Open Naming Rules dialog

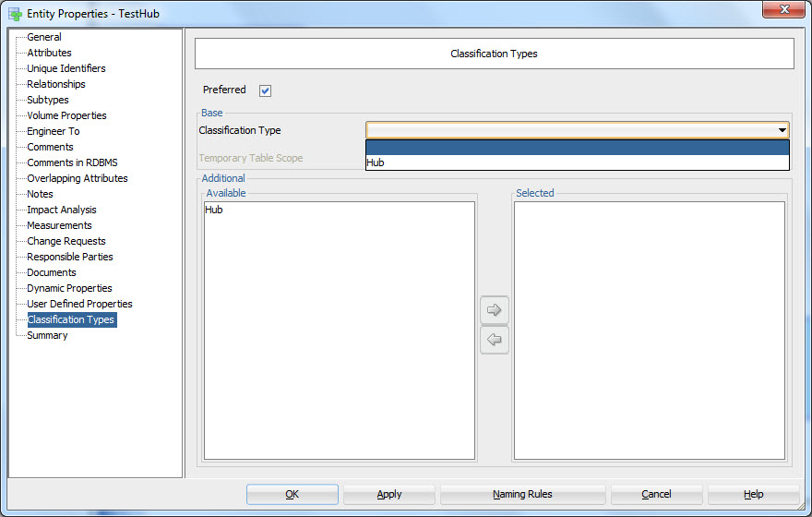pos(522,494)
